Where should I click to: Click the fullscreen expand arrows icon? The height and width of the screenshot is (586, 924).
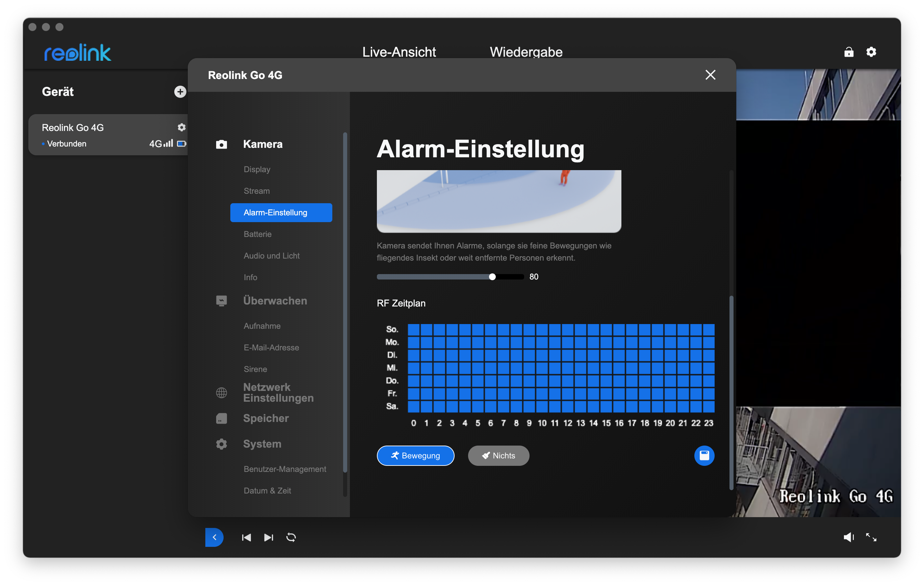871,537
